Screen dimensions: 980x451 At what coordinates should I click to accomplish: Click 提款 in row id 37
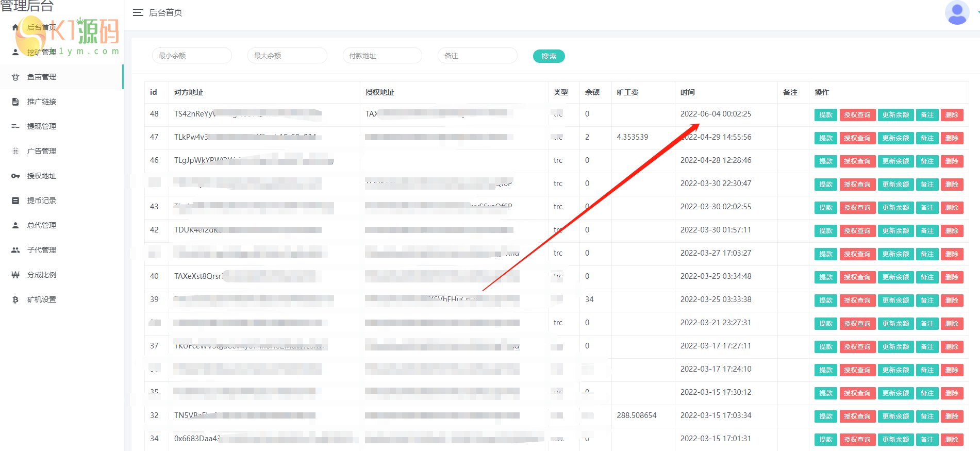(826, 347)
